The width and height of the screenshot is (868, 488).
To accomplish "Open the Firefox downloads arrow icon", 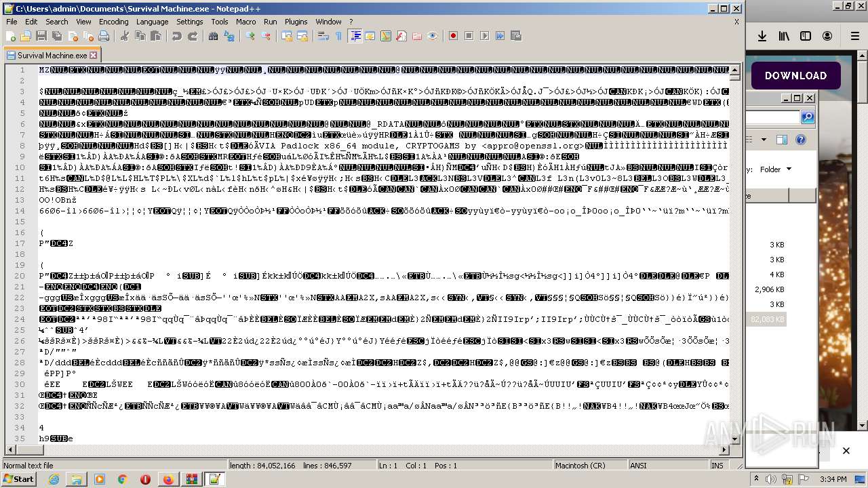I will click(x=762, y=37).
